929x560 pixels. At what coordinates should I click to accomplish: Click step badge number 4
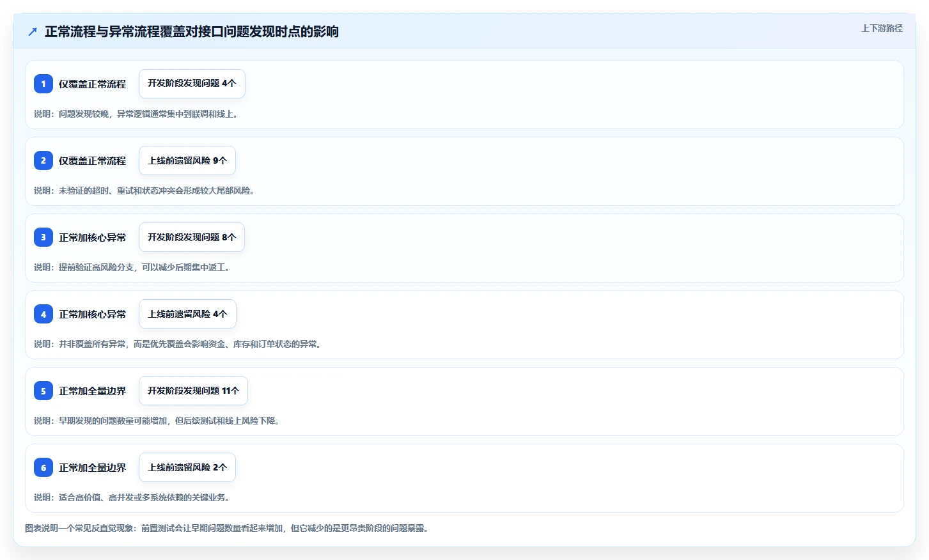[43, 314]
